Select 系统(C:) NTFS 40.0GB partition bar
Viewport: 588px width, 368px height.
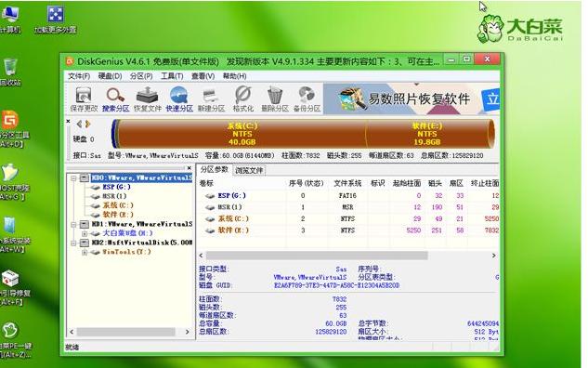[x=242, y=134]
